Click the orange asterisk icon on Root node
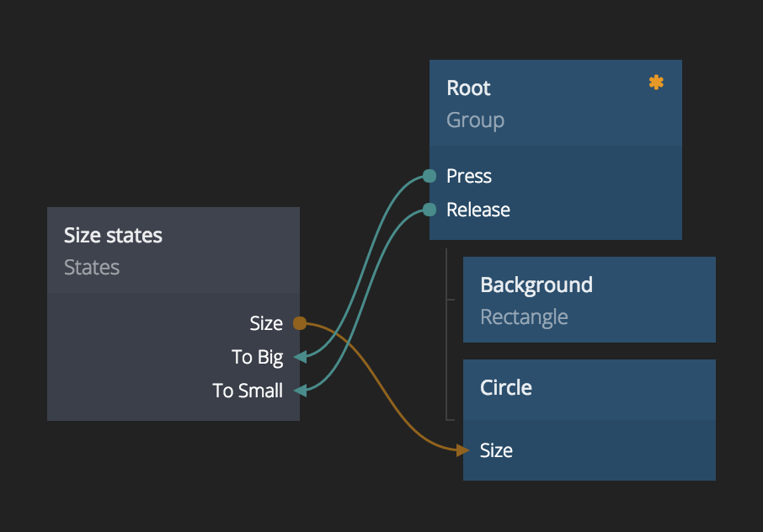The image size is (763, 532). (x=656, y=83)
